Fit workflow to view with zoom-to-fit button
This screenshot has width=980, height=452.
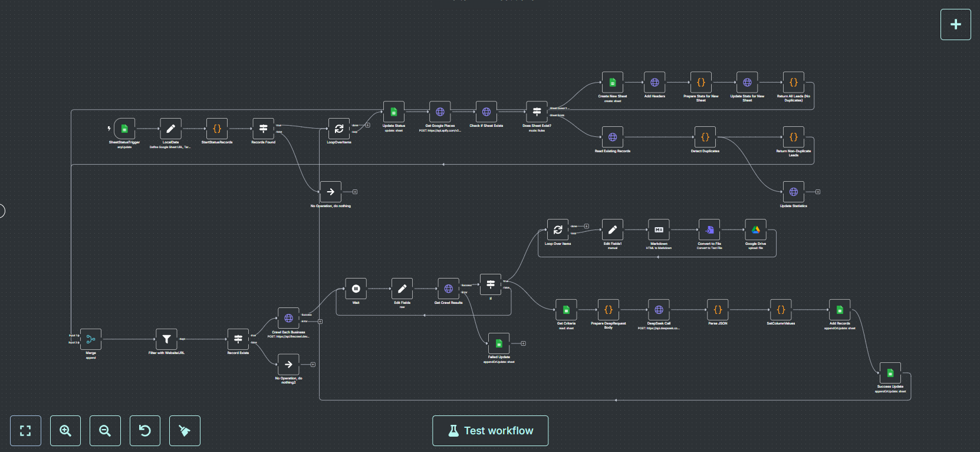point(25,431)
